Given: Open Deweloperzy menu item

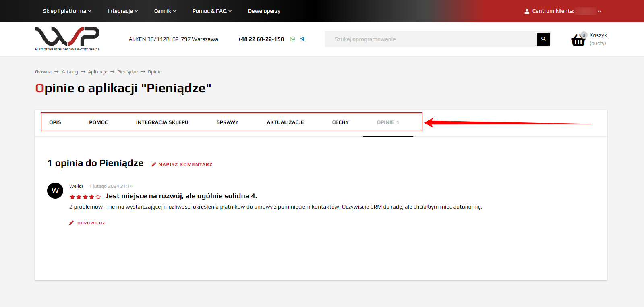Looking at the screenshot, I should [264, 11].
